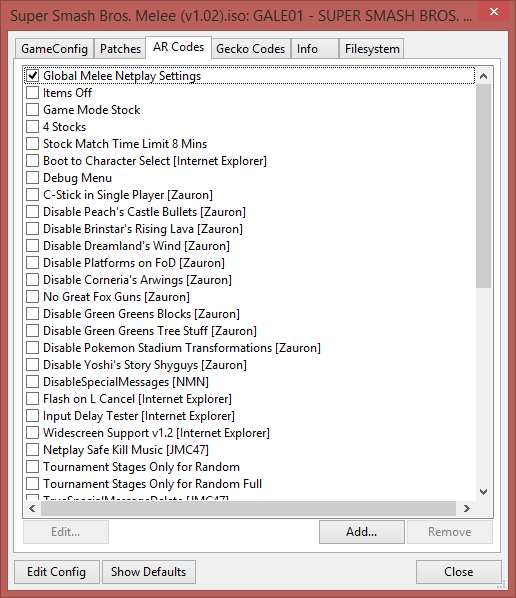The width and height of the screenshot is (516, 598).
Task: Open Edit Config
Action: pos(57,572)
